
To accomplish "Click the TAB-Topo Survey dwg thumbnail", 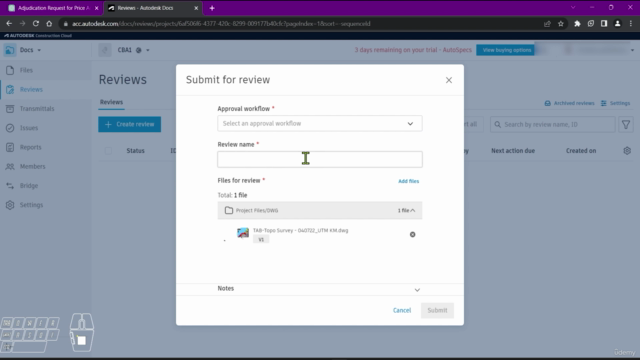I will pos(243,233).
